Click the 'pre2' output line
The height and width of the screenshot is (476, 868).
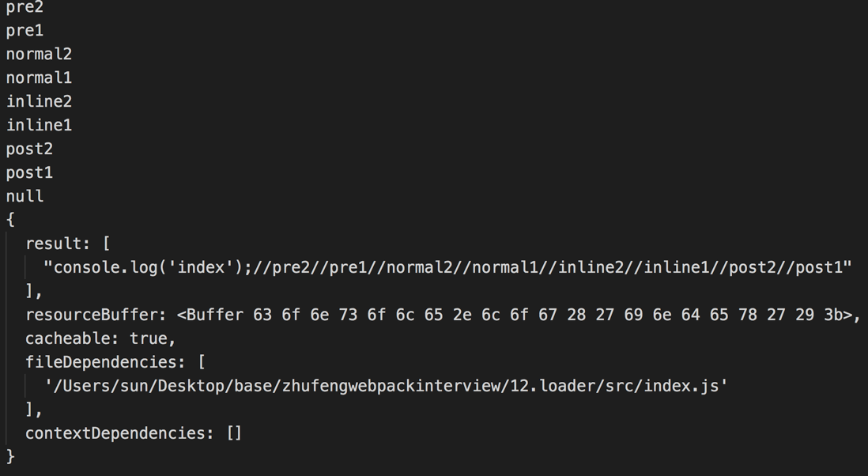(x=25, y=7)
